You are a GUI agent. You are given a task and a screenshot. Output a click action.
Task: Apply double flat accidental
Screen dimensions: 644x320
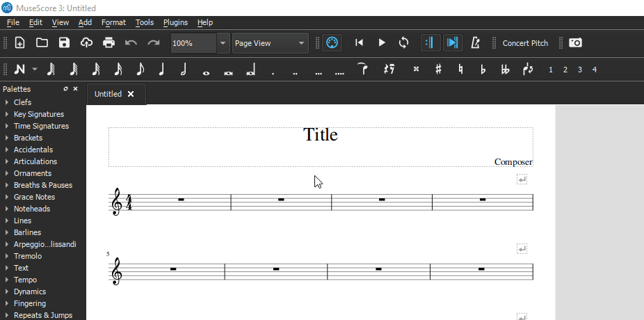505,70
